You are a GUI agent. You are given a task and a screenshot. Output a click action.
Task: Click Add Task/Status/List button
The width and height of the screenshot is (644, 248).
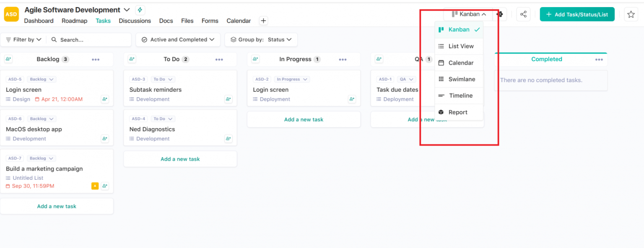point(577,14)
